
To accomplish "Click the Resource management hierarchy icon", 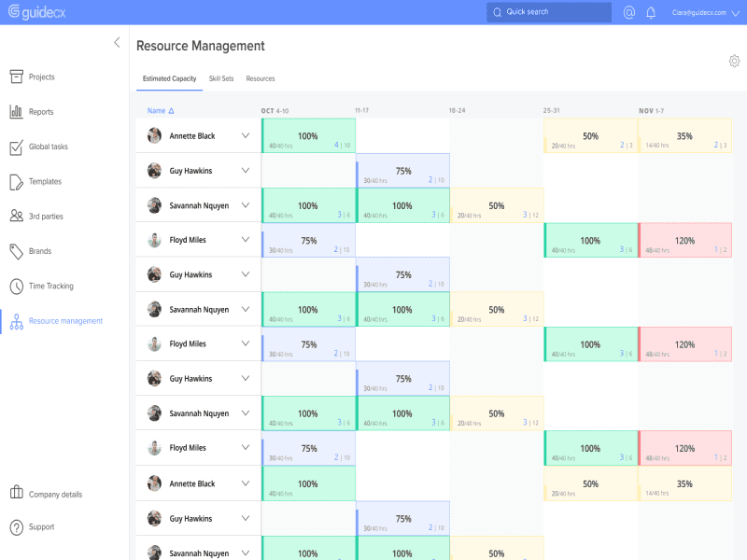I will coord(16,321).
